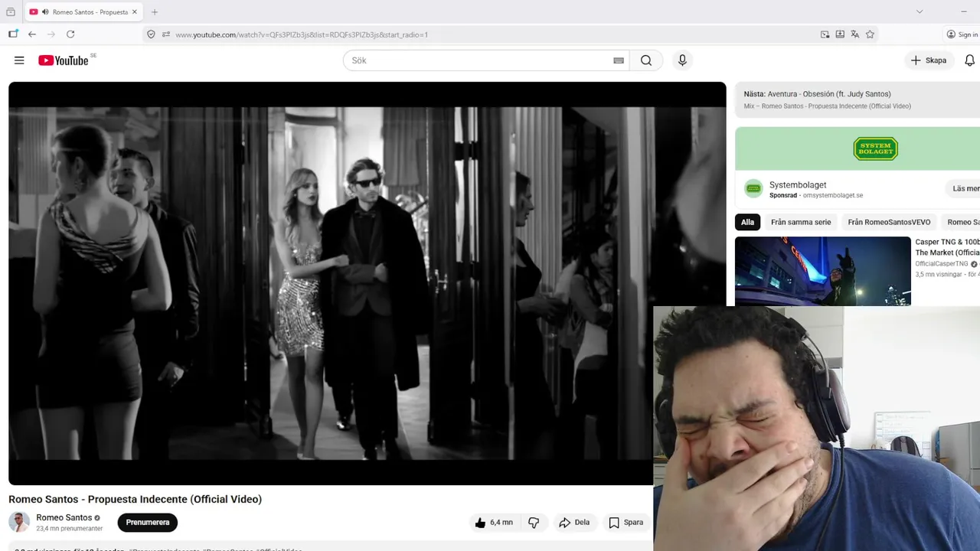Select the Alla filter chip
The image size is (980, 551).
click(x=747, y=222)
